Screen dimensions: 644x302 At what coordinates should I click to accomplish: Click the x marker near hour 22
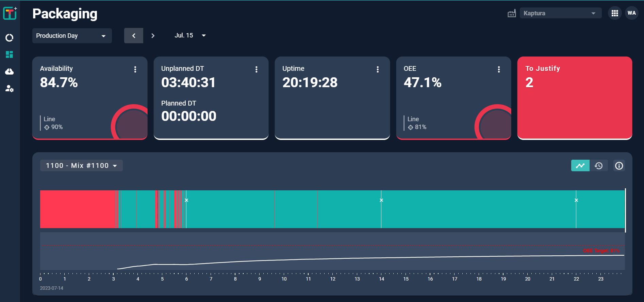click(576, 200)
